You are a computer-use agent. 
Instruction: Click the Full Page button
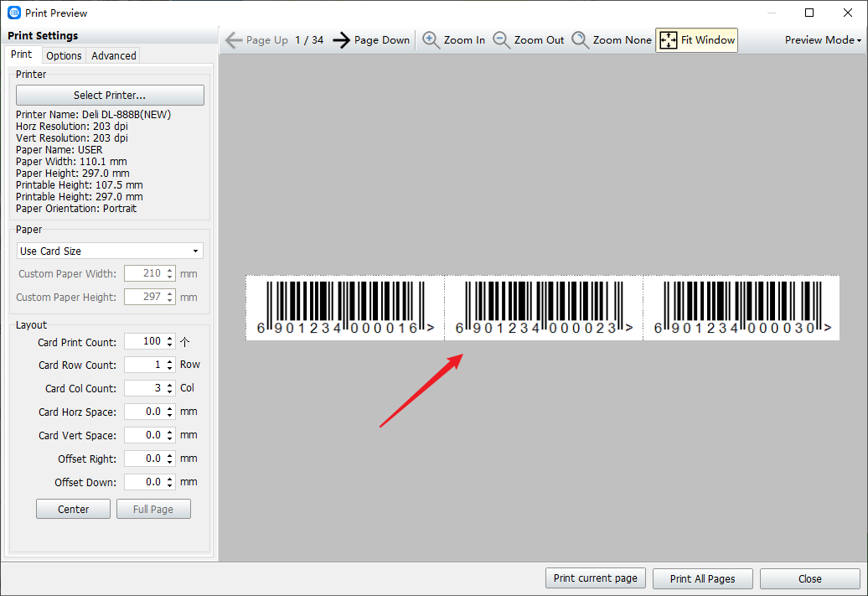[x=153, y=509]
